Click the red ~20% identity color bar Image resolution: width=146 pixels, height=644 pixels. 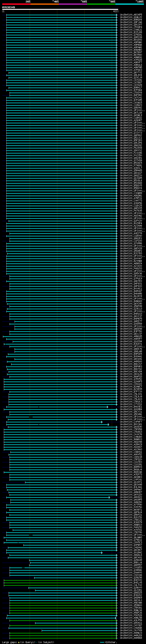pos(16,4)
